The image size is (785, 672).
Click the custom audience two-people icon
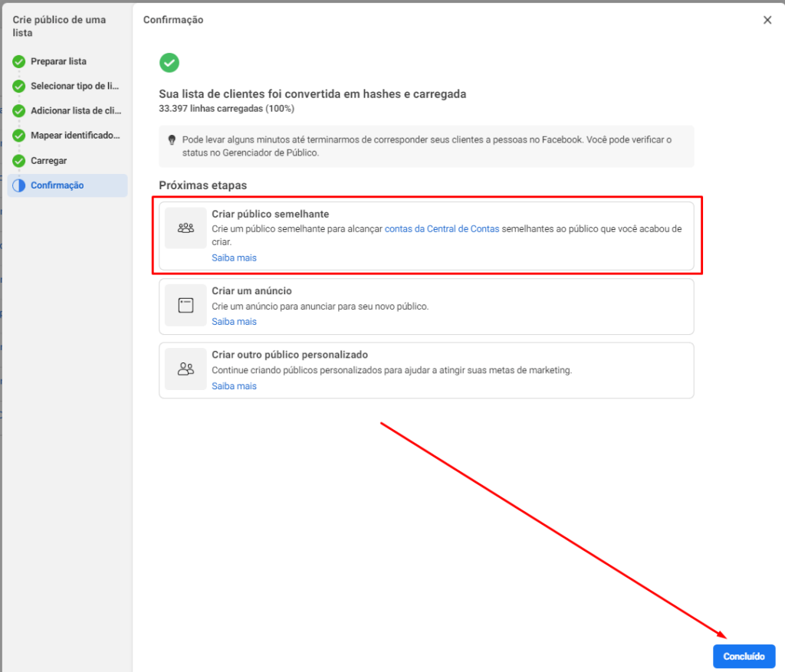186,369
